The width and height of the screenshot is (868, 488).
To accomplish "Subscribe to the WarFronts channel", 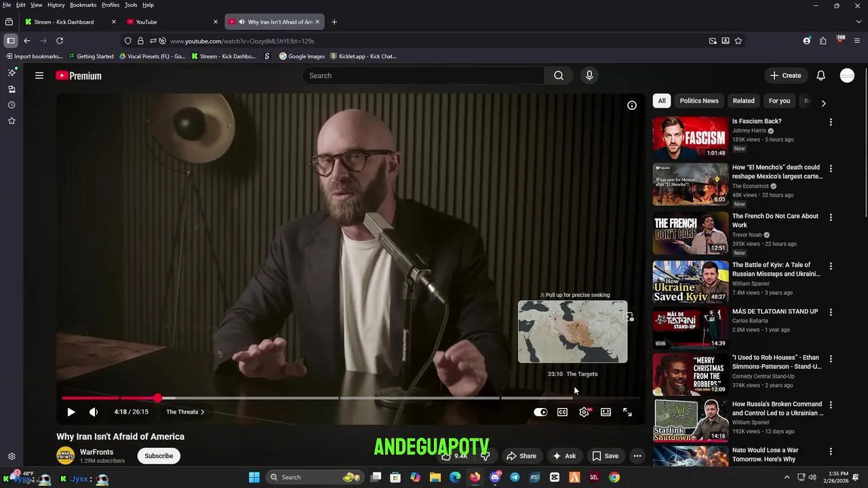I will coord(159,456).
